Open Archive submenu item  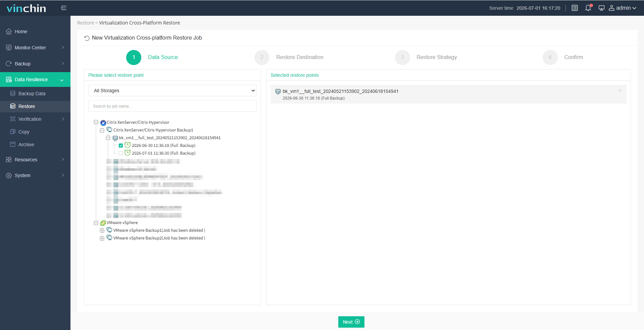point(35,145)
